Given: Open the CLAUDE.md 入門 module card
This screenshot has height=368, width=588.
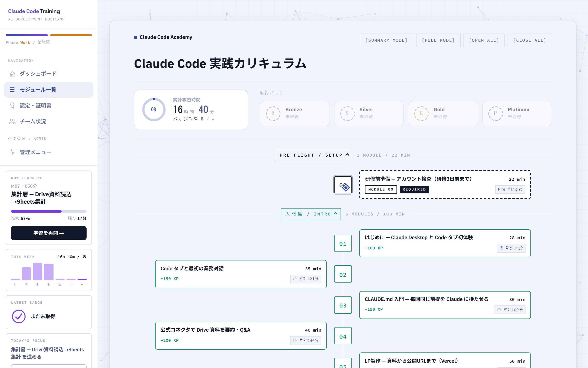Looking at the screenshot, I should tap(445, 305).
